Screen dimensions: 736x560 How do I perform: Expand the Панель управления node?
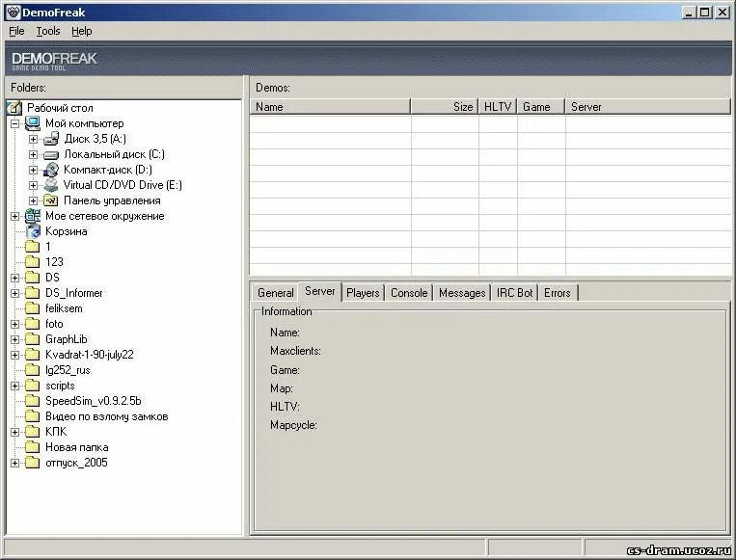[x=34, y=201]
